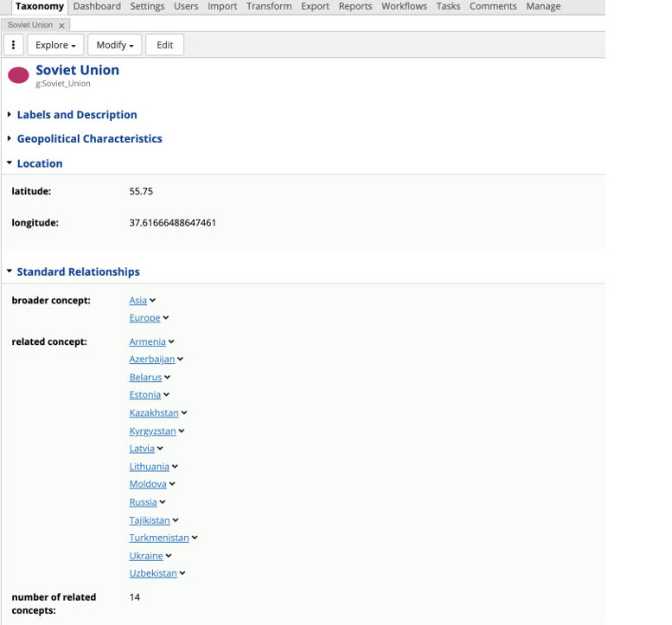Screen dimensions: 672x625
Task: Open the chevron menu beside Russia
Action: 163,502
